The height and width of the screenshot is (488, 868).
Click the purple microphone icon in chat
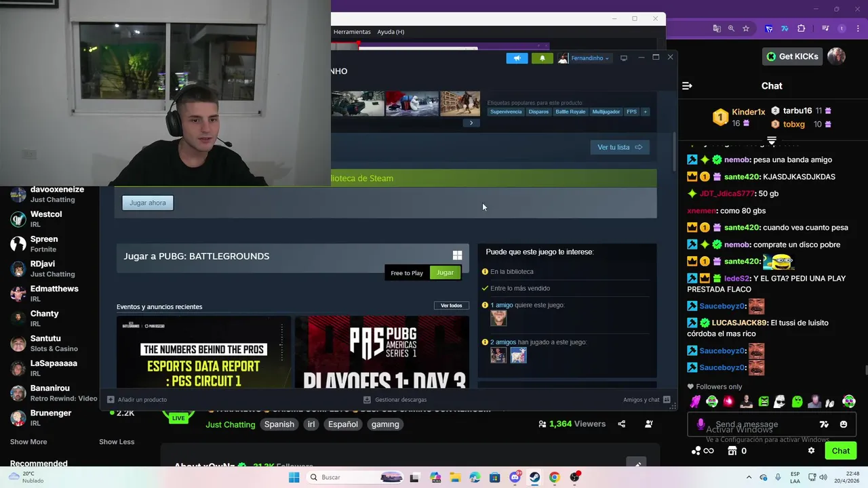tap(701, 424)
